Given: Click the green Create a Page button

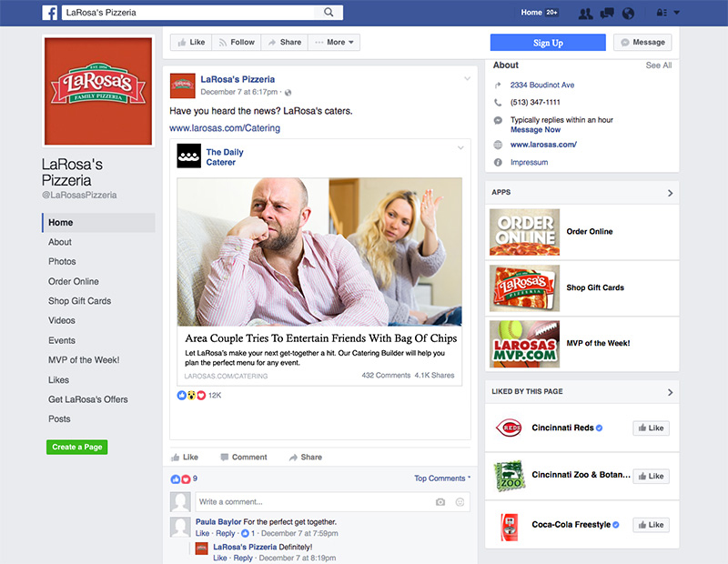Looking at the screenshot, I should 77,447.
